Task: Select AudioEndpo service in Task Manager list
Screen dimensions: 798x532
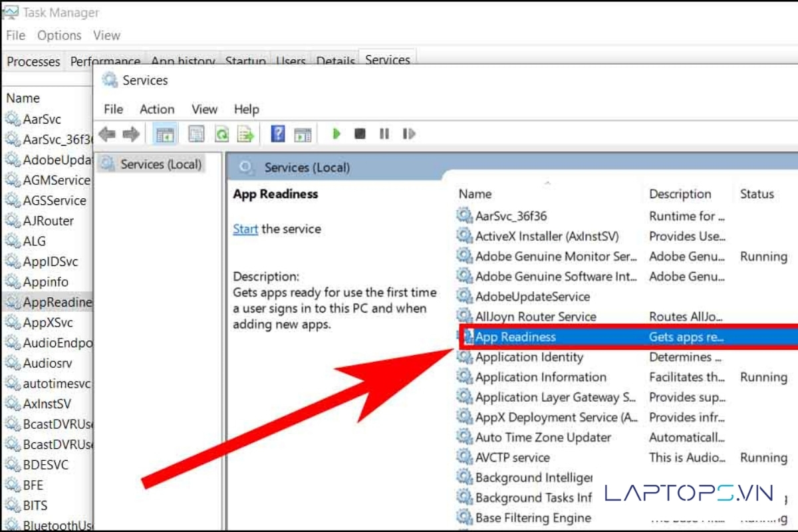Action: [x=57, y=343]
